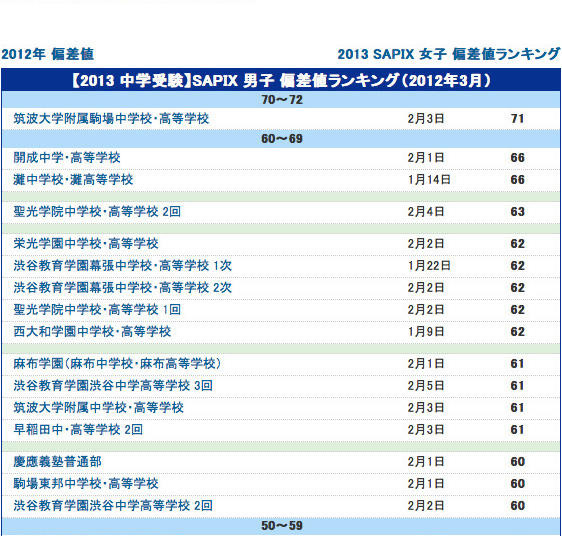562x536 pixels.
Task: Select 麻布学園(麻布中学校・麻布高等学校) entry
Action: point(117,364)
